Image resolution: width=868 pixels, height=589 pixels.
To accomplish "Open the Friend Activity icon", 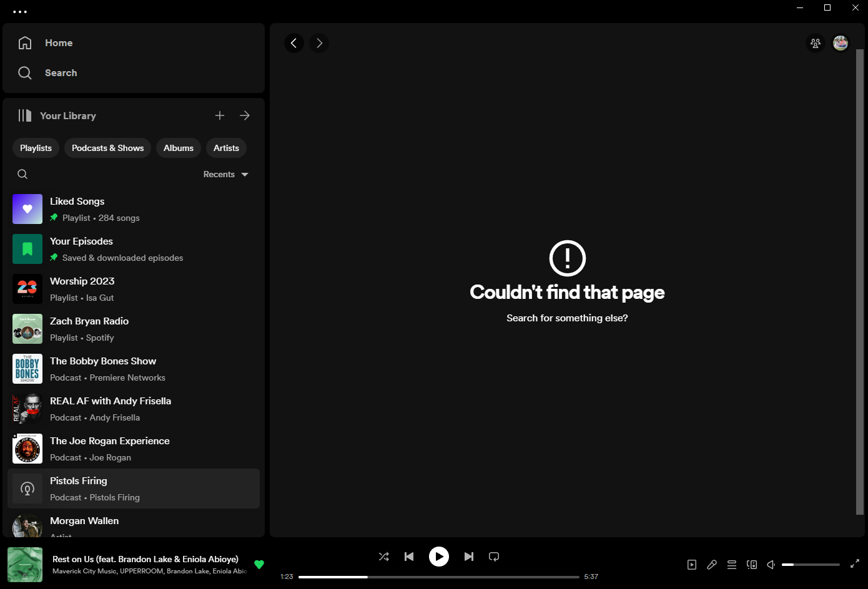I will 816,43.
